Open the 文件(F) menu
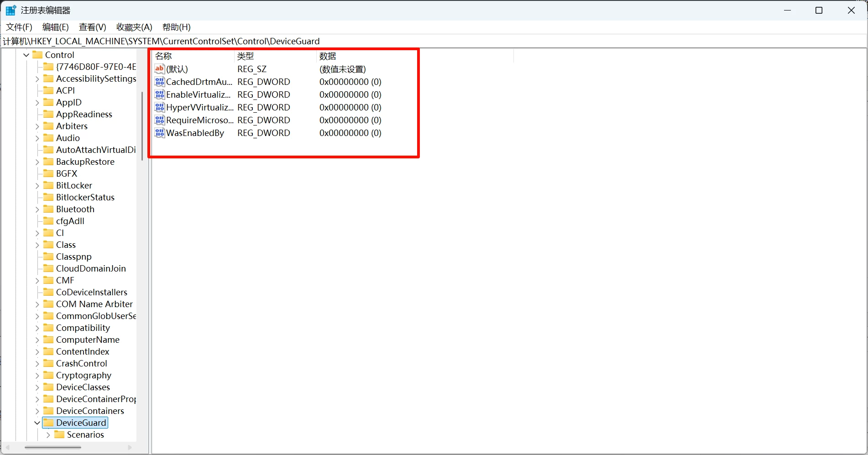868x455 pixels. click(19, 27)
